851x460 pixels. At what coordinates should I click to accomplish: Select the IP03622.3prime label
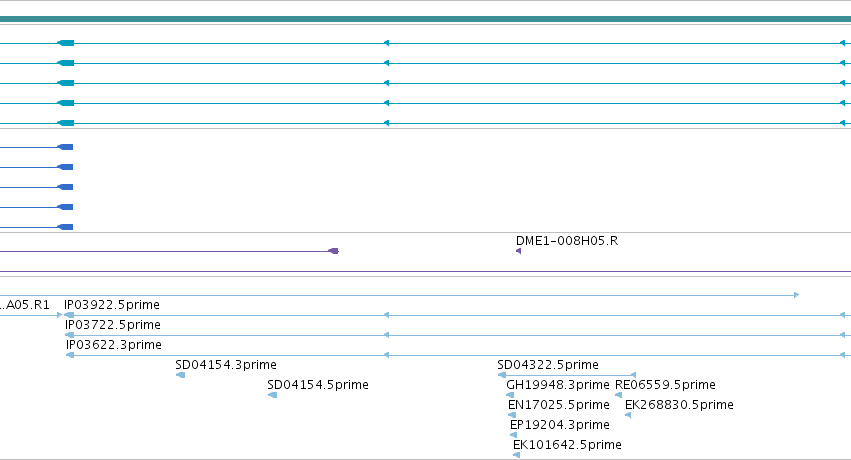pos(114,345)
